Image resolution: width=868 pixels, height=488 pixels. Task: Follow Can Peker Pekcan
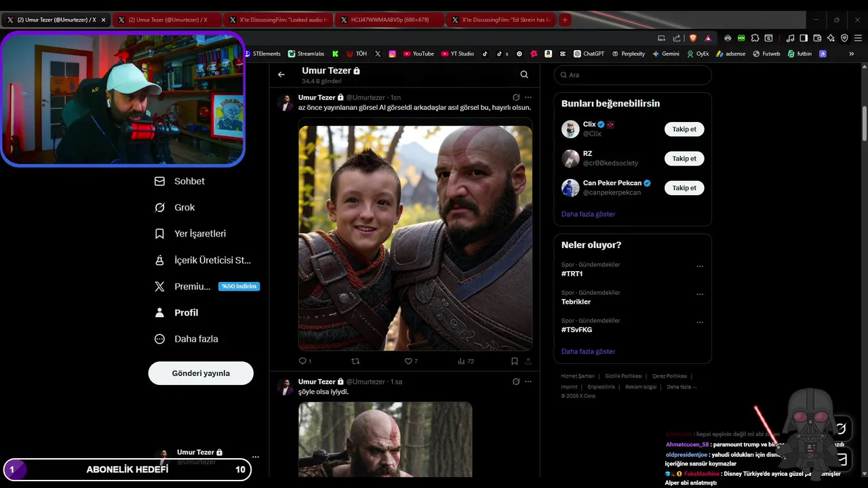pos(684,188)
